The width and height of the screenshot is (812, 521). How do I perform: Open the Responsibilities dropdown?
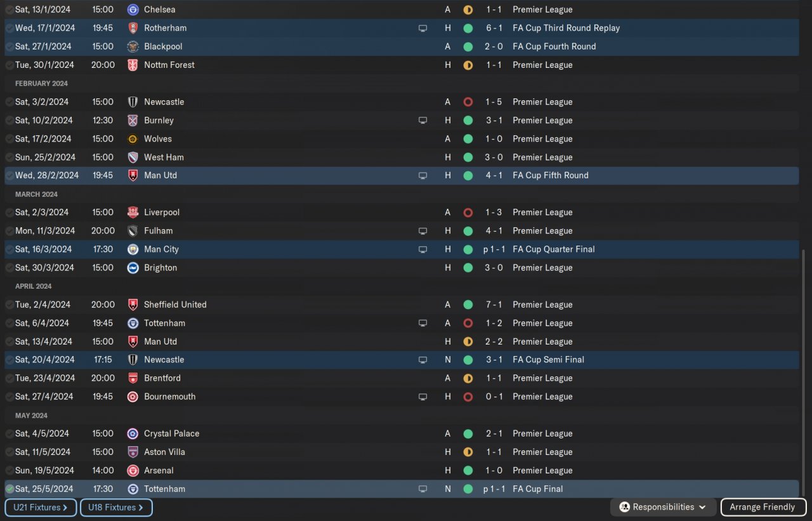pos(663,507)
